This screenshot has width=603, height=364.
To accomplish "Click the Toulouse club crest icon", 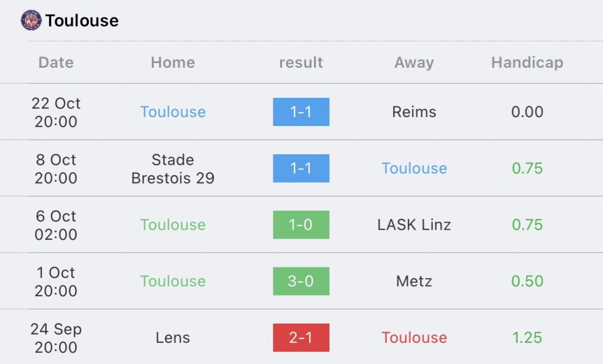I will (x=31, y=20).
